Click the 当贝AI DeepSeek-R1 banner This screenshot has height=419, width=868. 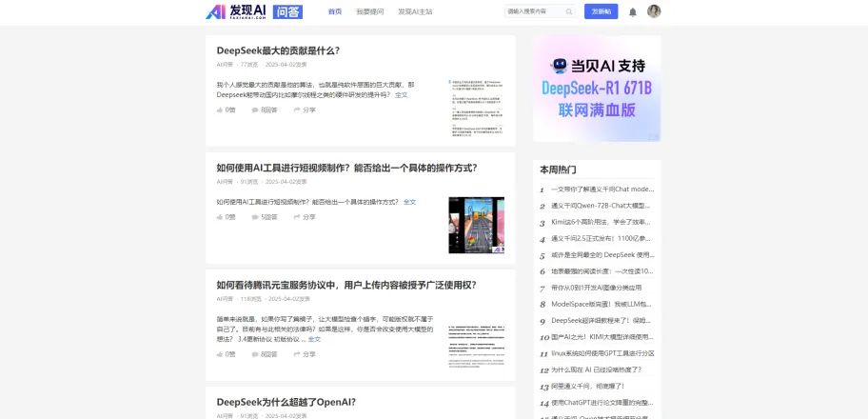[x=597, y=89]
